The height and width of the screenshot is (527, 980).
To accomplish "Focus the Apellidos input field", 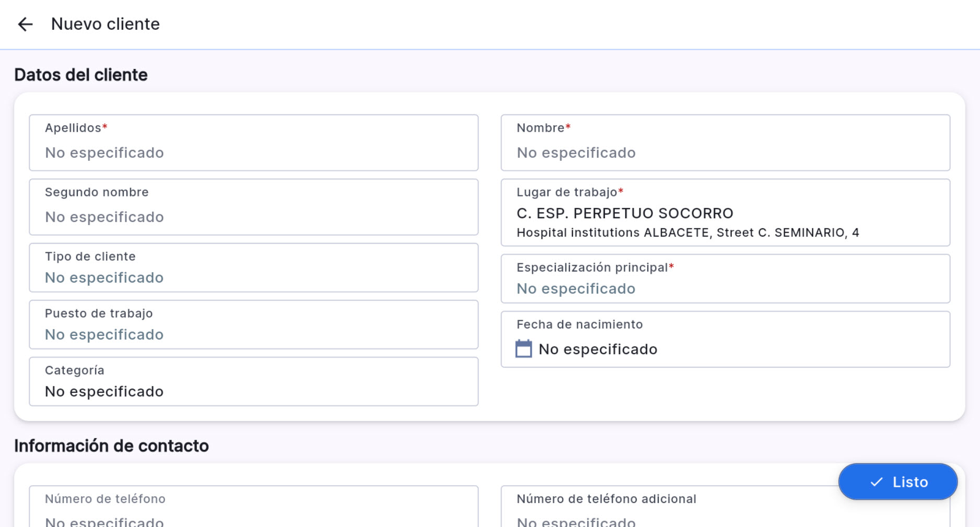I will [253, 153].
